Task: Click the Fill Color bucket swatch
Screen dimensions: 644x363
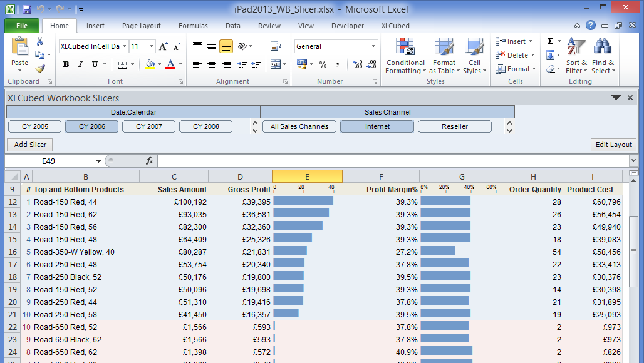Action: tap(150, 64)
